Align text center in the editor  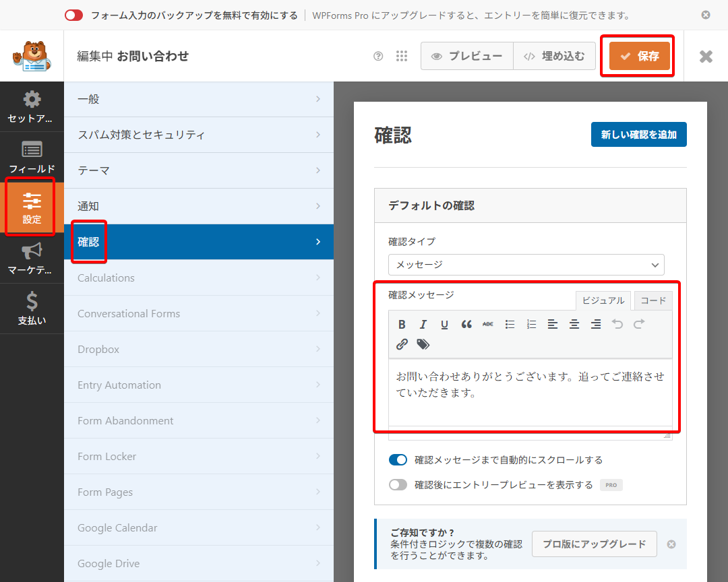574,324
